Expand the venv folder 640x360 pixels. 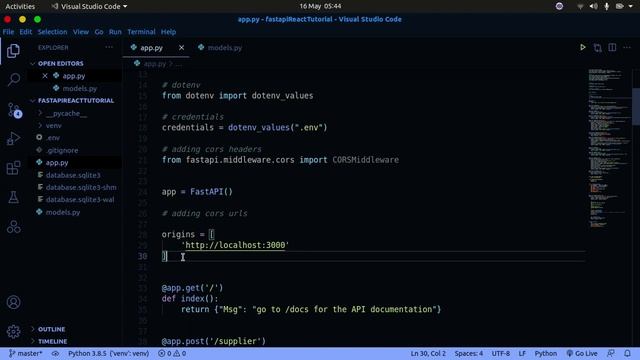[x=53, y=125]
